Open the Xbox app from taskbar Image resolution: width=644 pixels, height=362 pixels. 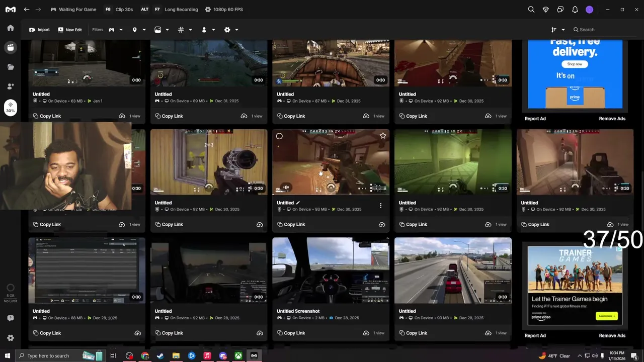(x=238, y=355)
